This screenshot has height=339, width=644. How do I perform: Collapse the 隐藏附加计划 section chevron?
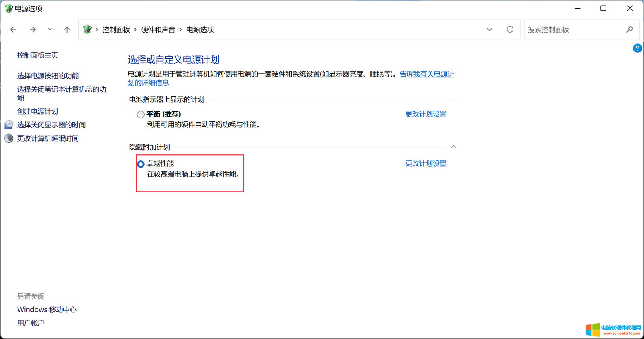(x=453, y=147)
